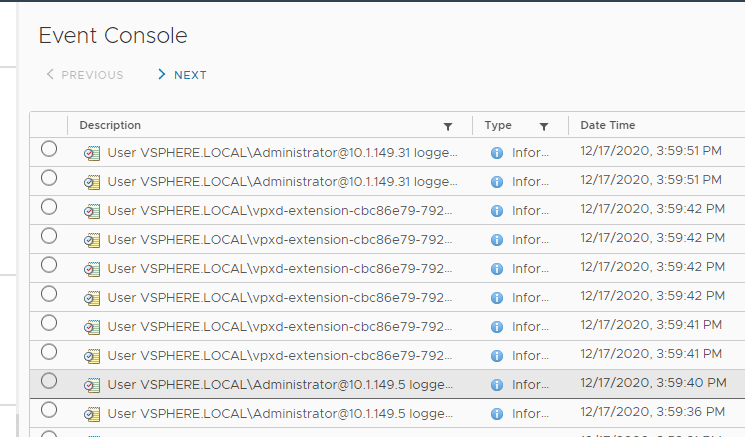
Task: Click Information icon on 3:59:40 PM row
Action: 497,385
